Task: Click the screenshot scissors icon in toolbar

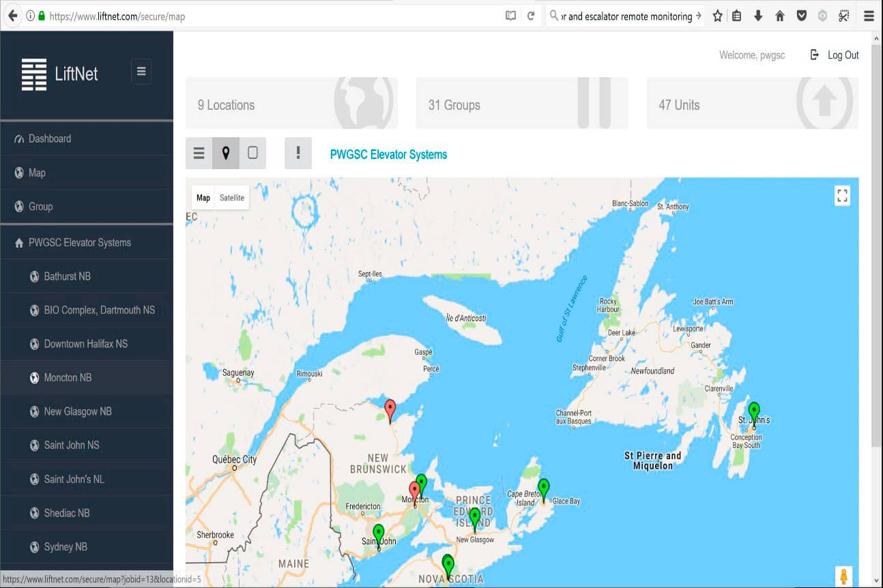Action: (x=844, y=16)
